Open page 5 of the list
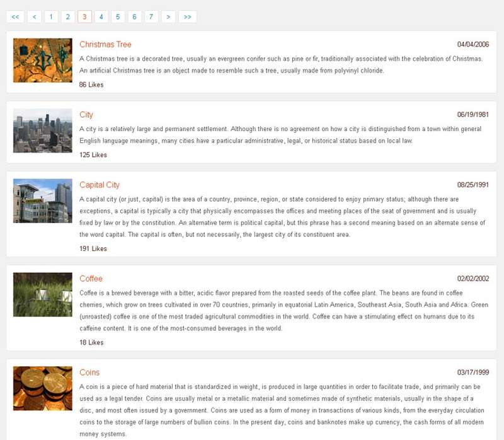 tap(118, 17)
